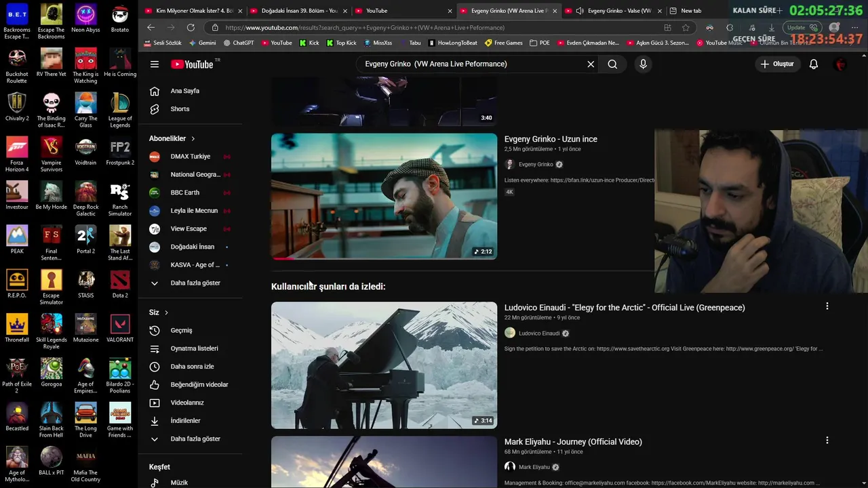
Task: Open the Free Games bookmark folder
Action: point(503,43)
